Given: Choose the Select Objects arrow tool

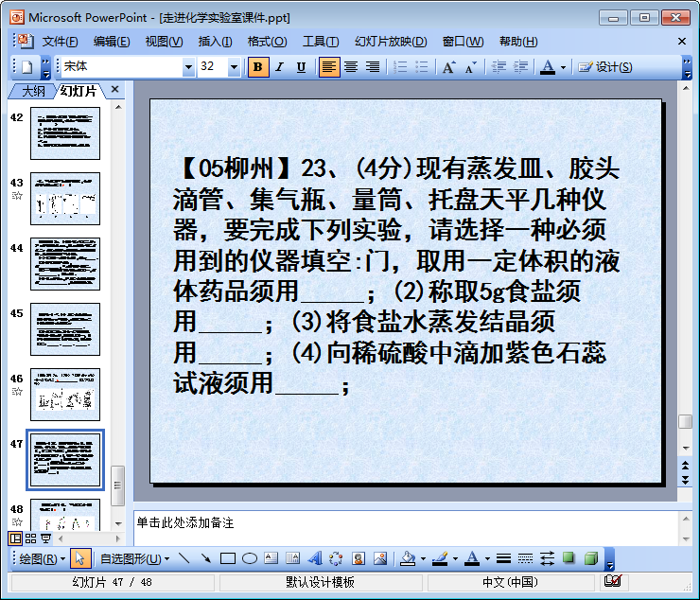Looking at the screenshot, I should click(x=80, y=558).
